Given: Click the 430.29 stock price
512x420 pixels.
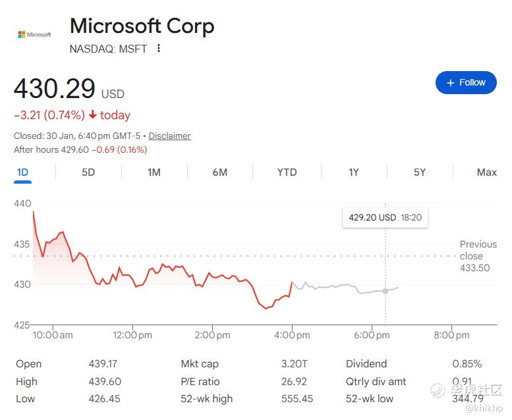Looking at the screenshot, I should [x=55, y=89].
